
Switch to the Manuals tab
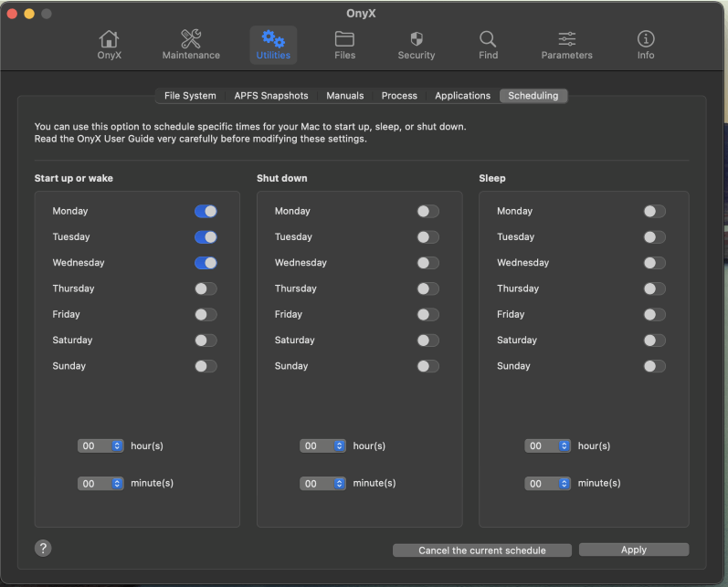pos(345,96)
